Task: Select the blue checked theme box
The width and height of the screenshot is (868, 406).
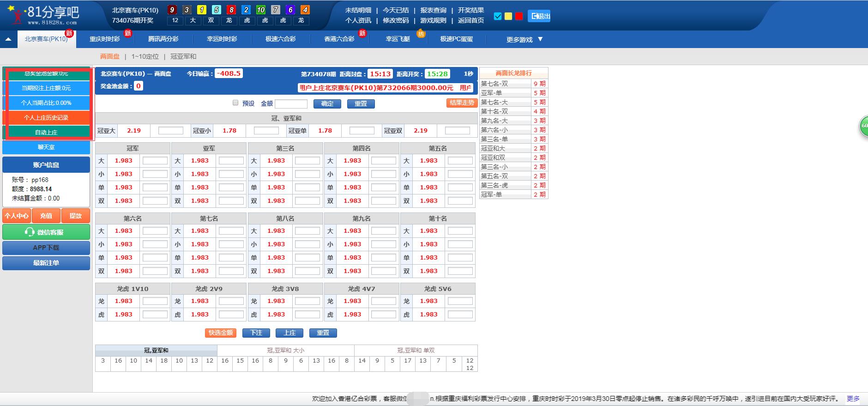Action: tap(498, 16)
